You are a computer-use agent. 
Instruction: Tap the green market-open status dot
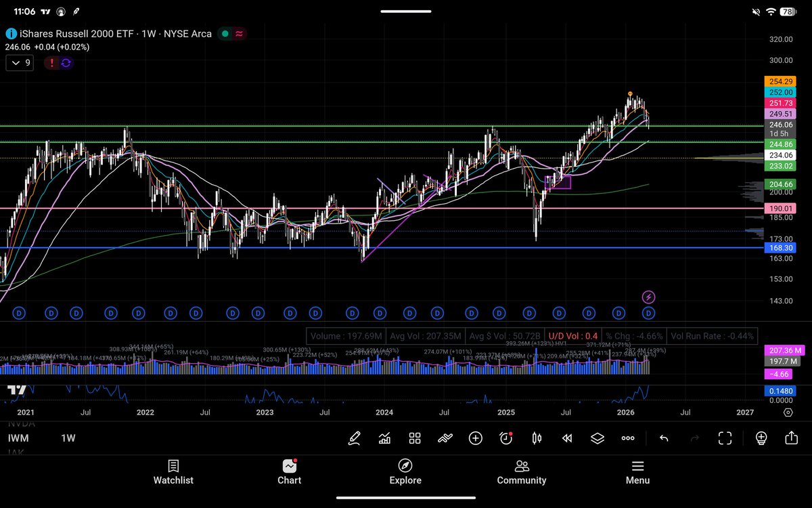tap(224, 33)
